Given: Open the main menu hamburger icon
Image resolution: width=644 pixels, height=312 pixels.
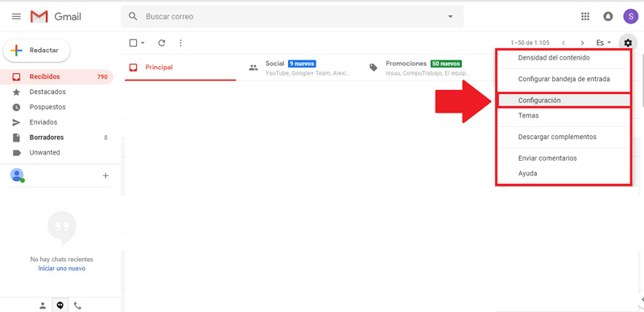Looking at the screenshot, I should [16, 16].
